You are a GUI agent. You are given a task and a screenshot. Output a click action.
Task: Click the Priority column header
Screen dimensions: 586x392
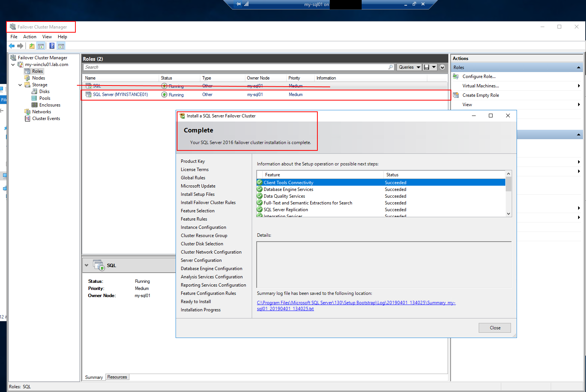(300, 78)
